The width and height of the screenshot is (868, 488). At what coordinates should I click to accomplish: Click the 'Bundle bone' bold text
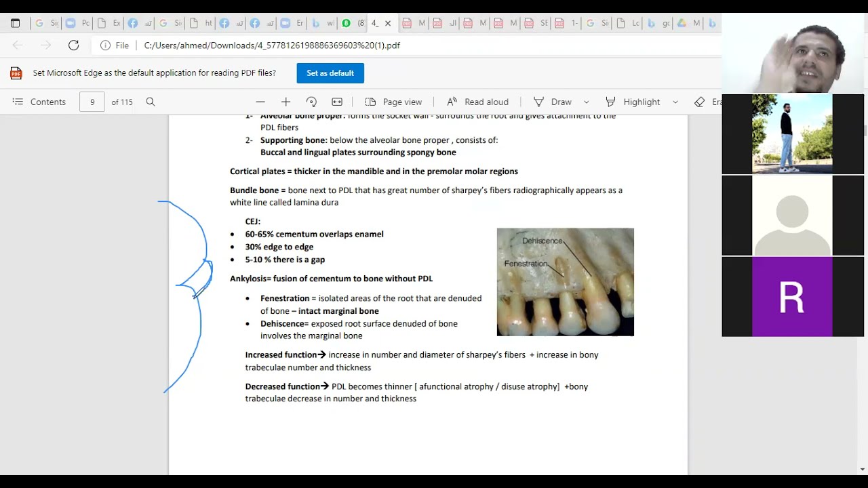(x=254, y=190)
